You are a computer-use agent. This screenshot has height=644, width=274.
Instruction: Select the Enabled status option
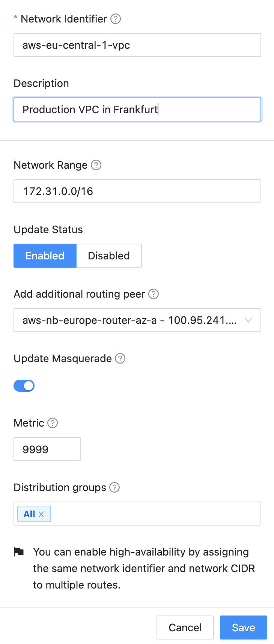(x=45, y=256)
